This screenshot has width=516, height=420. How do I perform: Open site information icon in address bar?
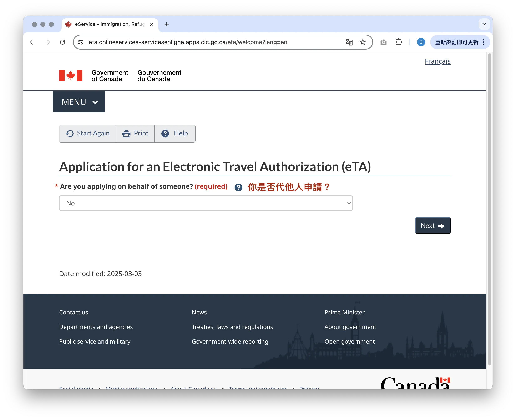[x=81, y=42]
